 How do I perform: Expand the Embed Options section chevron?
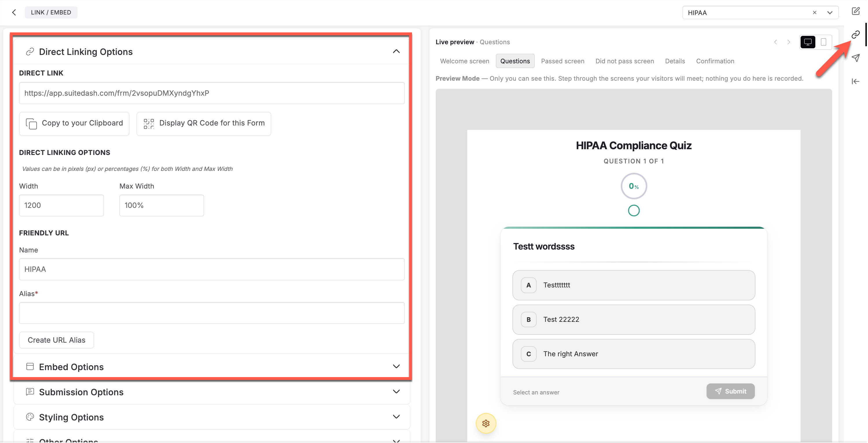pos(396,367)
